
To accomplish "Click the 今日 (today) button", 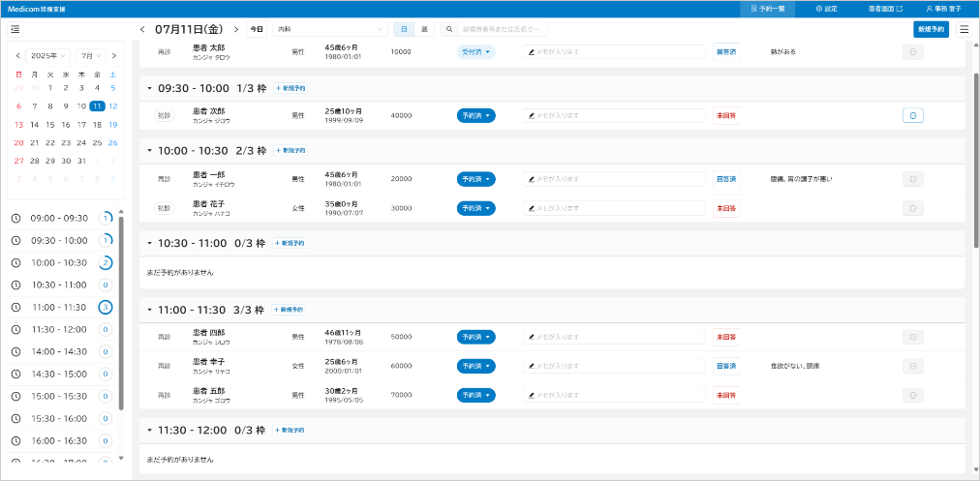I will [x=257, y=29].
